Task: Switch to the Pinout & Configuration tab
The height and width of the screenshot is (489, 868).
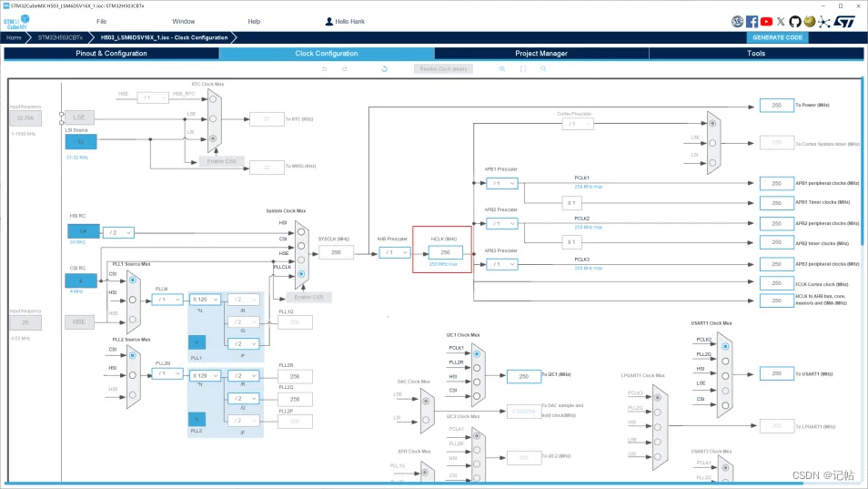Action: [111, 54]
